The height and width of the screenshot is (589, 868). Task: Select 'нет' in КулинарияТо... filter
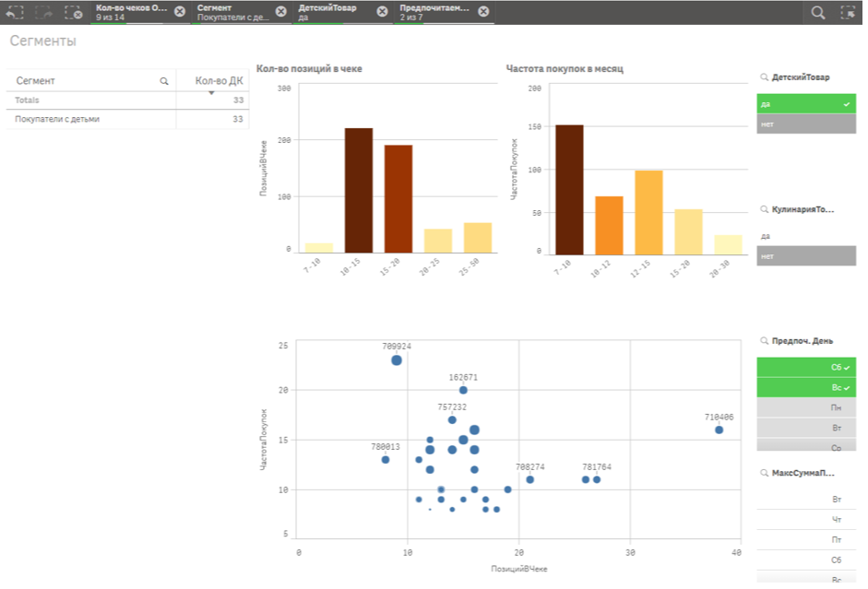point(805,255)
